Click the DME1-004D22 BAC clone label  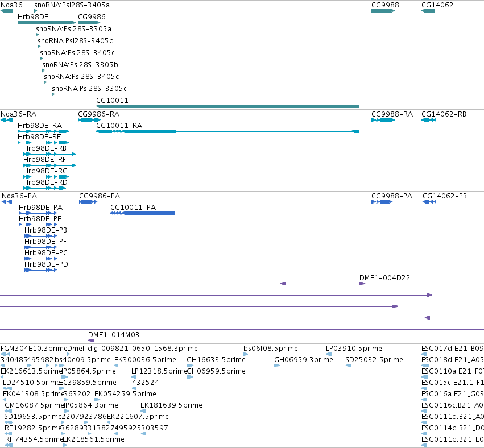384,277
